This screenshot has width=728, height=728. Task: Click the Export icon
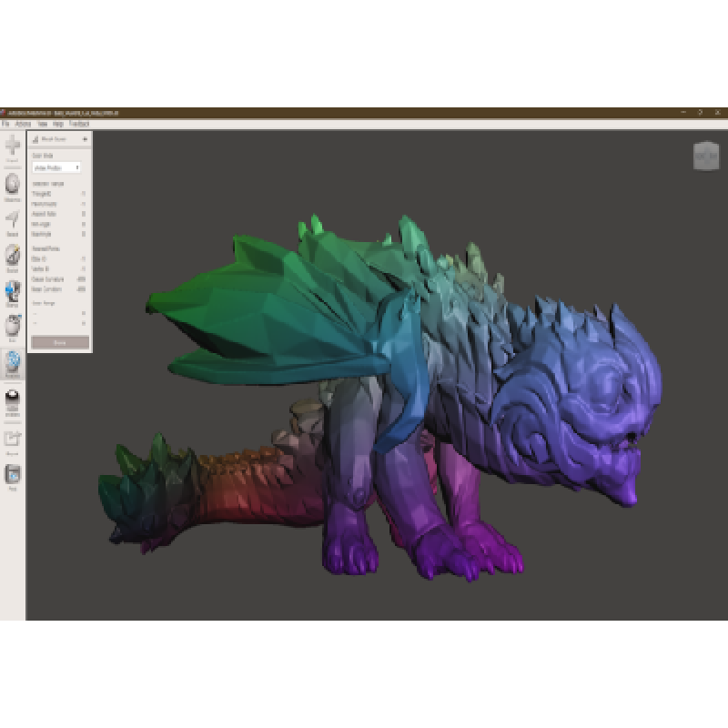click(13, 439)
